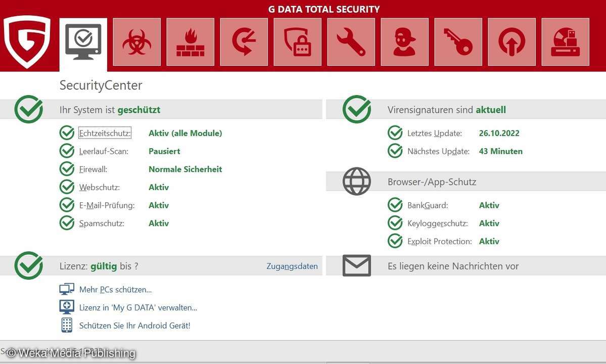The height and width of the screenshot is (364, 606).
Task: Click the monitor-plus icon beside My G DATA
Action: click(67, 307)
